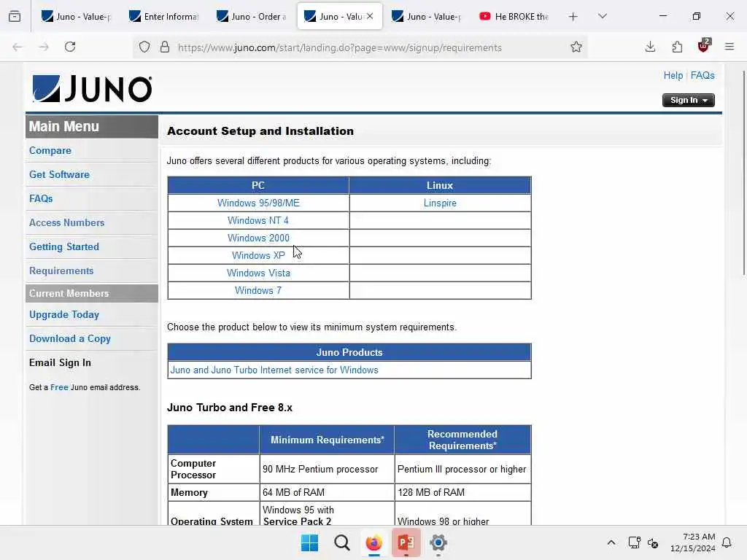Open Download a Copy link
This screenshot has height=560, width=747.
(70, 338)
